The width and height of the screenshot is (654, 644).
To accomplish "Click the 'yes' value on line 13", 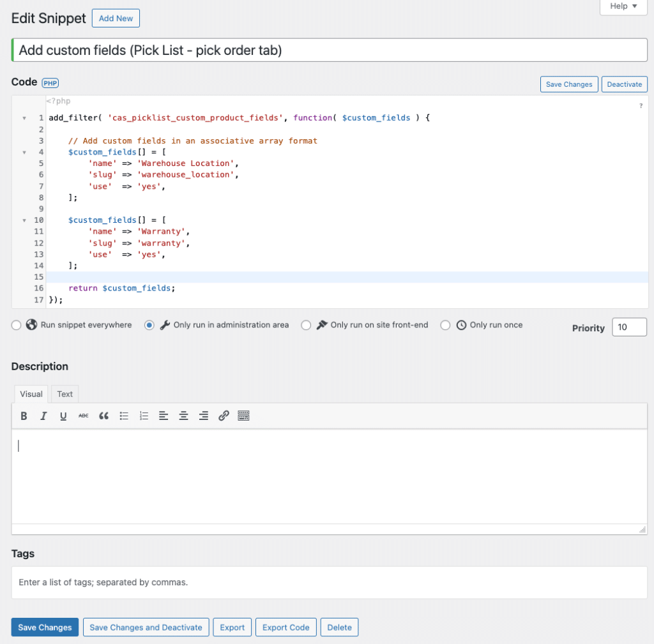I will 149,255.
